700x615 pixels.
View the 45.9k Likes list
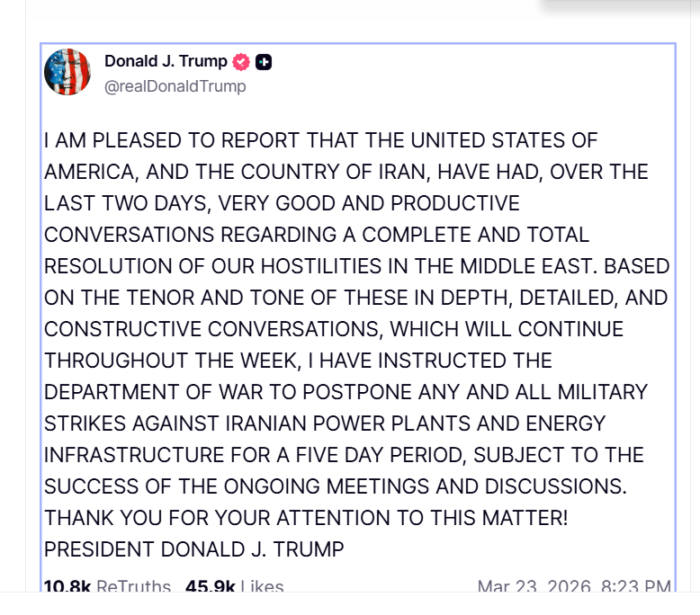[234, 587]
